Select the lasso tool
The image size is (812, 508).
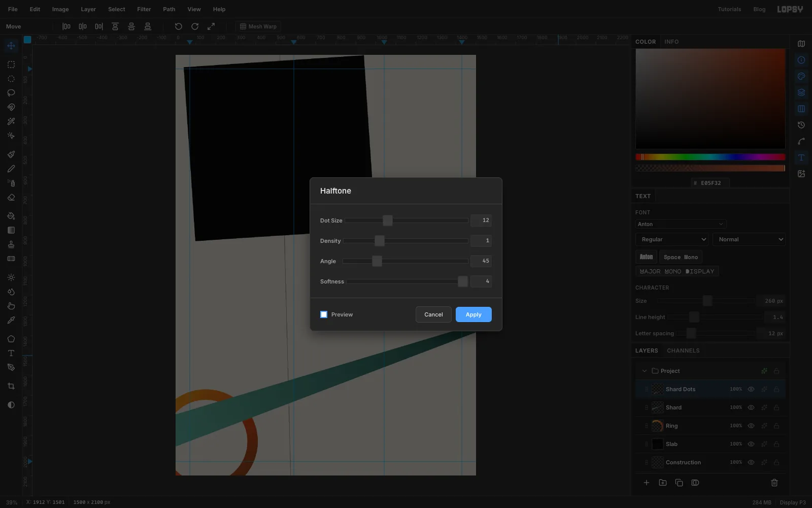[11, 93]
